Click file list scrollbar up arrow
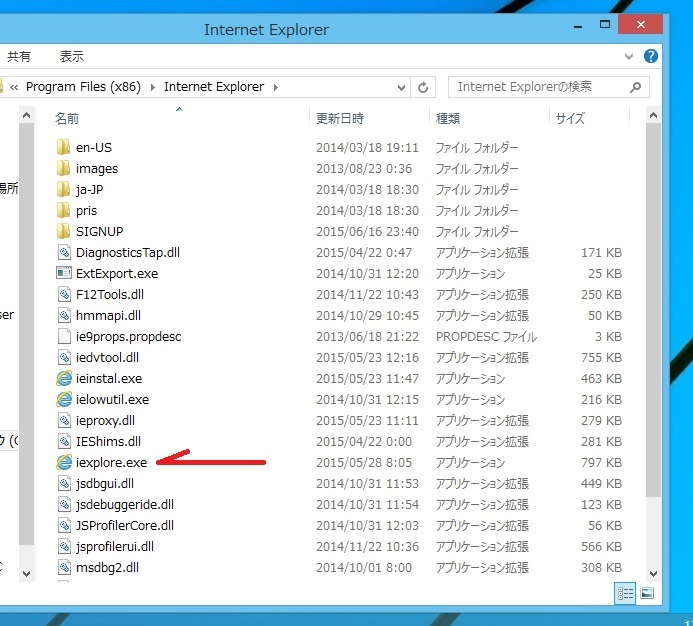 653,116
